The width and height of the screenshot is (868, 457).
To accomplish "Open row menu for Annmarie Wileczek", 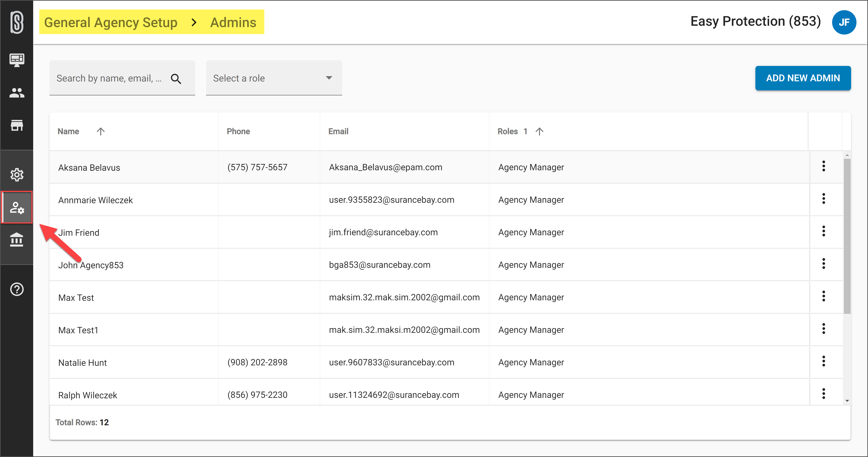I will (x=824, y=199).
